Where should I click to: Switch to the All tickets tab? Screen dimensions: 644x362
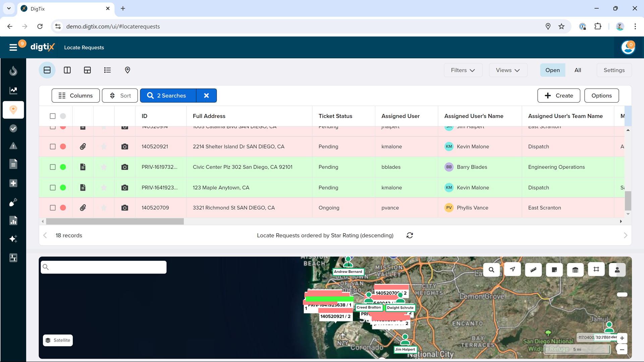[x=578, y=70]
